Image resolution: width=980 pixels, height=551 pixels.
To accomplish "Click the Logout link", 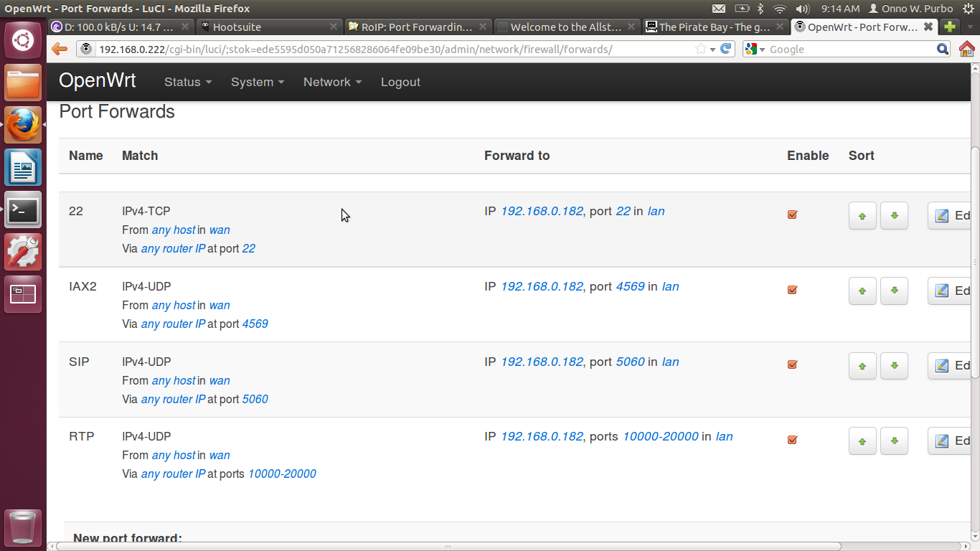I will pos(400,82).
